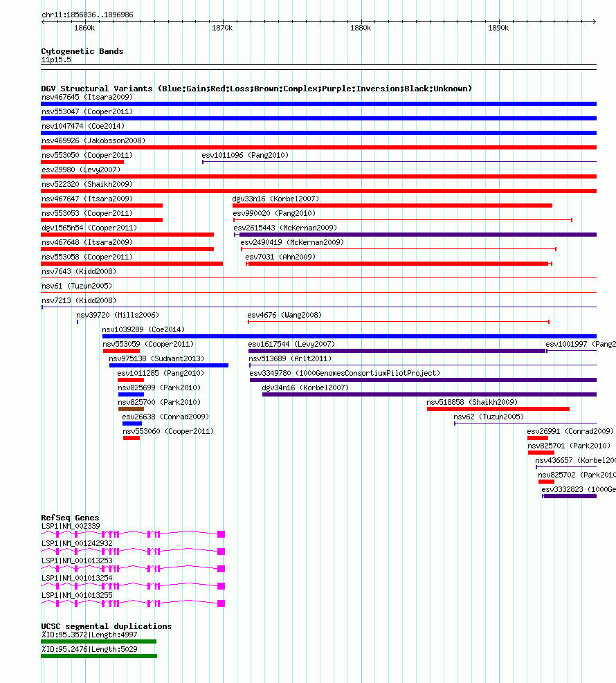Click the green bar under %ID:95.2476|Length:5029
This screenshot has width=616, height=683.
tap(99, 656)
